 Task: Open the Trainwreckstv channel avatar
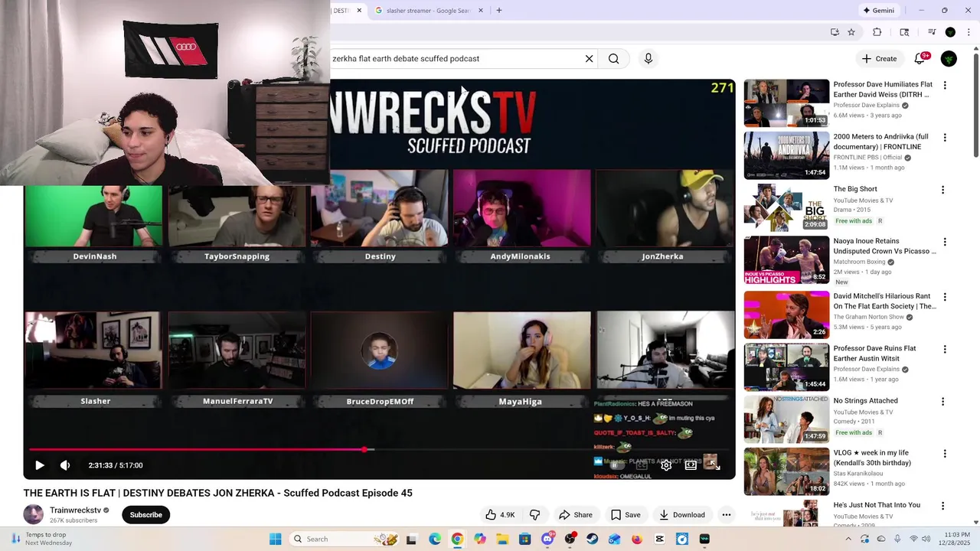coord(33,515)
